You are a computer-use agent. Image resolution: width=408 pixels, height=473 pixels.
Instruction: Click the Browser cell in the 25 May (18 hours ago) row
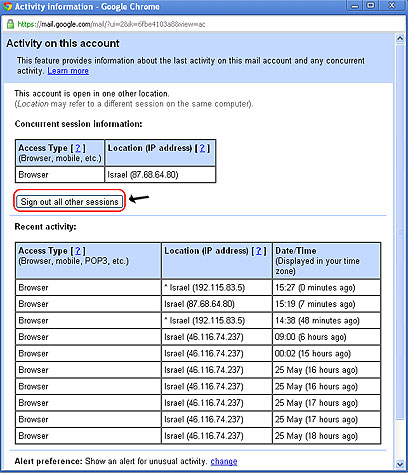[x=88, y=436]
